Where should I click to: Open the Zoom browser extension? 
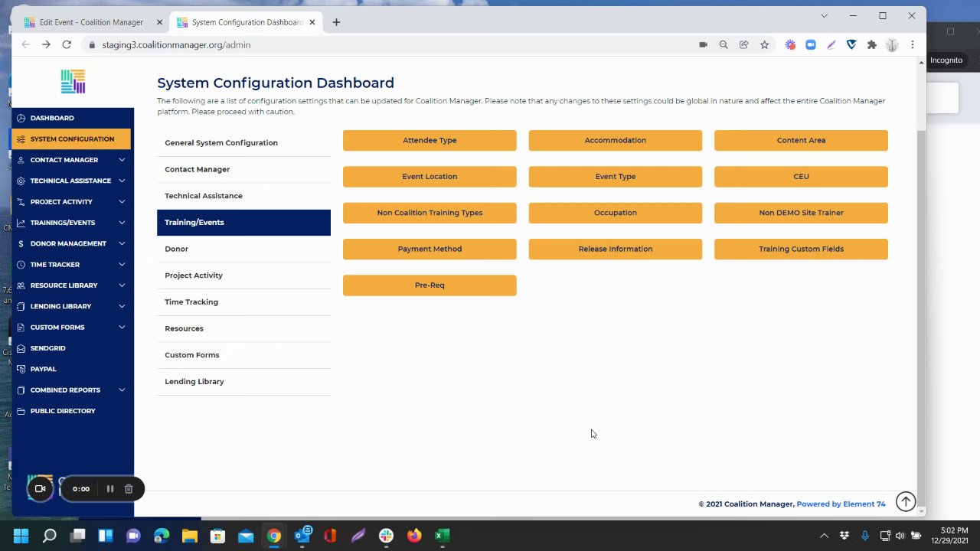pos(811,45)
